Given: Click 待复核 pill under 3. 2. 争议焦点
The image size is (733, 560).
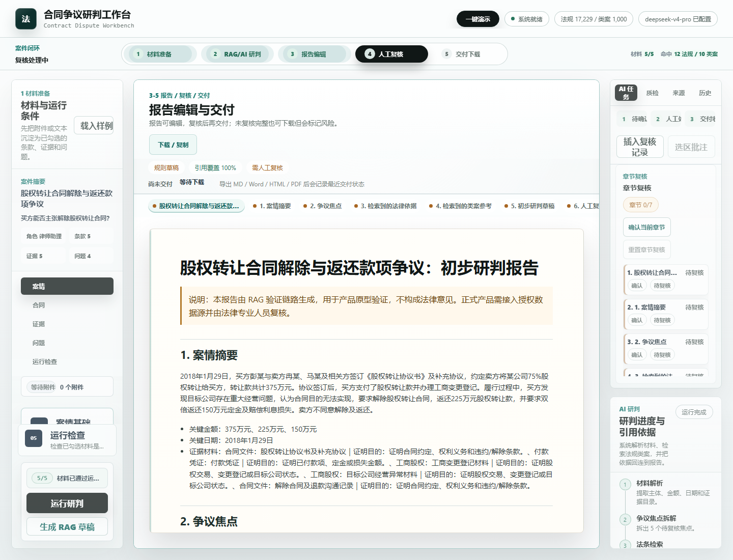Looking at the screenshot, I should [x=662, y=355].
